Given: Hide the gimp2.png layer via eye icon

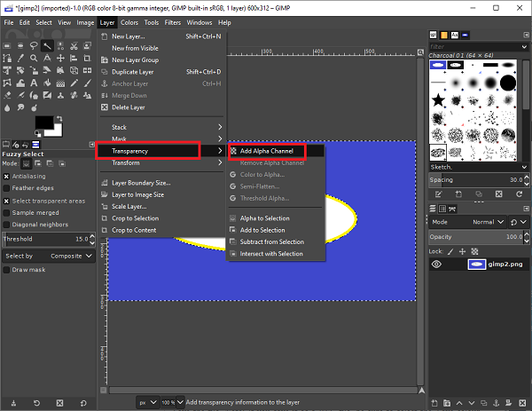Looking at the screenshot, I should click(x=436, y=264).
